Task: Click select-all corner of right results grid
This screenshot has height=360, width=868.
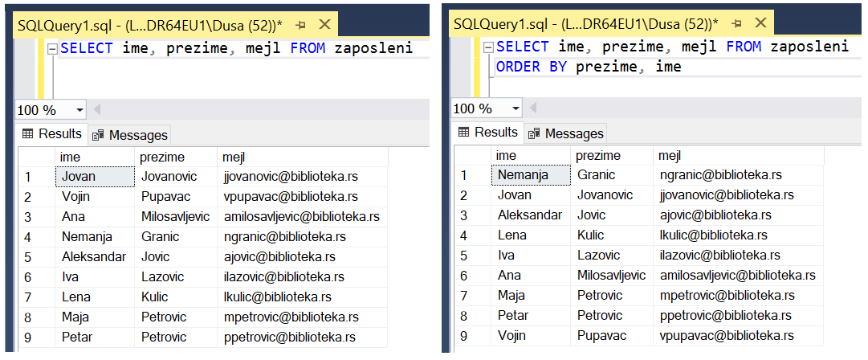Action: pos(472,155)
